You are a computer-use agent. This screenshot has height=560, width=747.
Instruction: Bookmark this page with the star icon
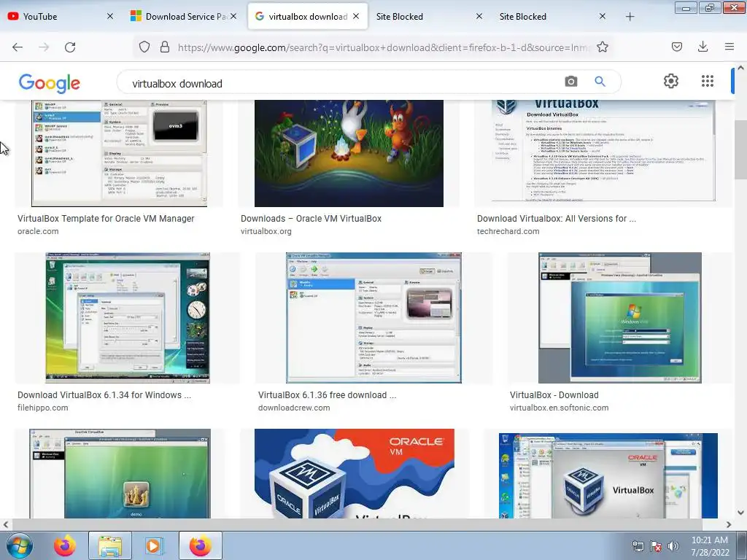pos(602,47)
